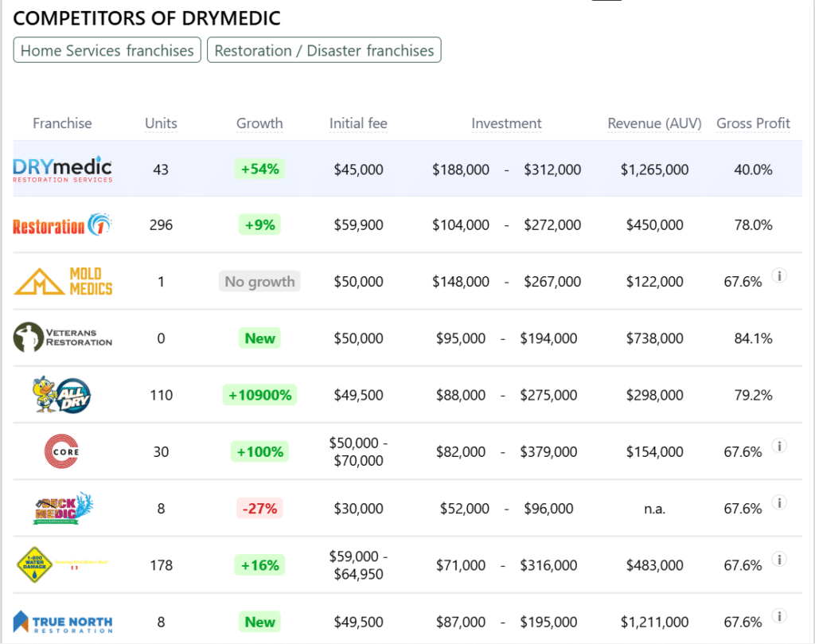815x644 pixels.
Task: Click the +100% growth badge
Action: (x=259, y=451)
